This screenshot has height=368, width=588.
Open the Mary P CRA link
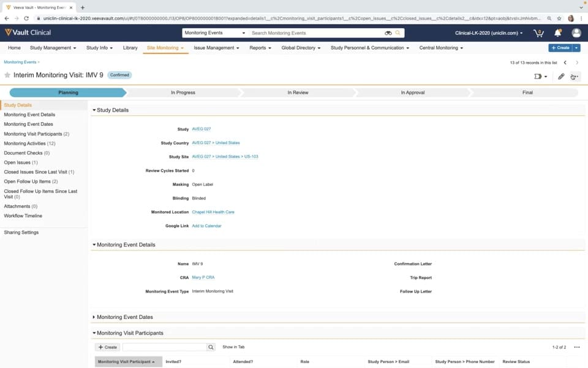click(203, 277)
